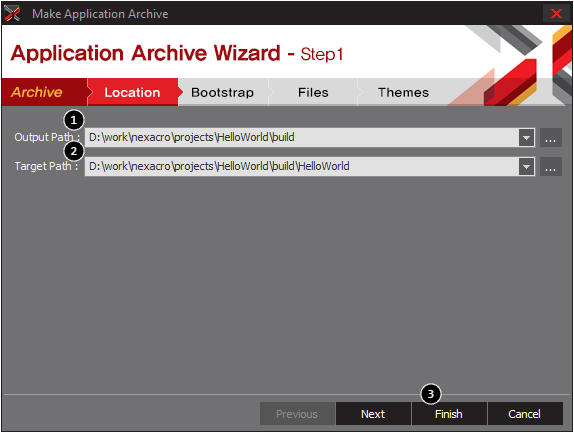The height and width of the screenshot is (433, 574).
Task: Browse for Target Path with ellipsis button
Action: [x=551, y=167]
